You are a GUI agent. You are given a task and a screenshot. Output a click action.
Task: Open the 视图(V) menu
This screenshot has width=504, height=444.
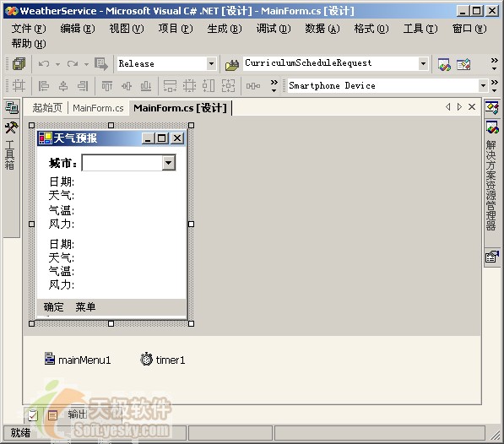(x=127, y=29)
